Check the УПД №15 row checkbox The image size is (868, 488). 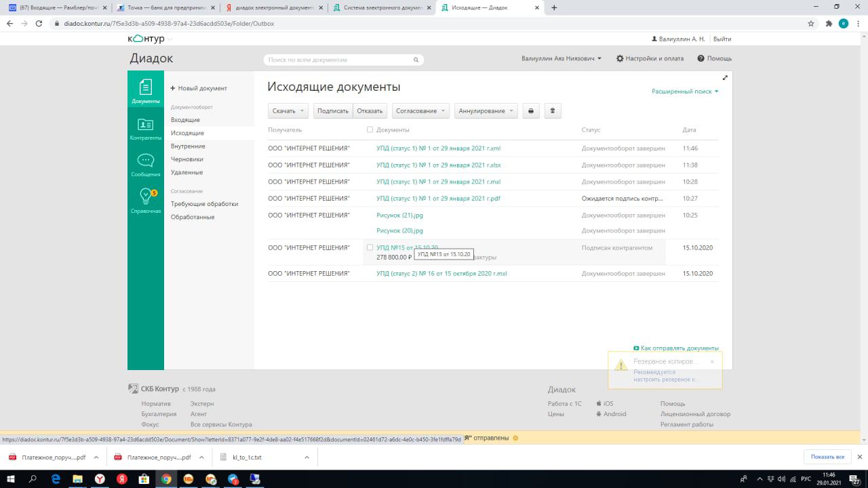tap(370, 247)
